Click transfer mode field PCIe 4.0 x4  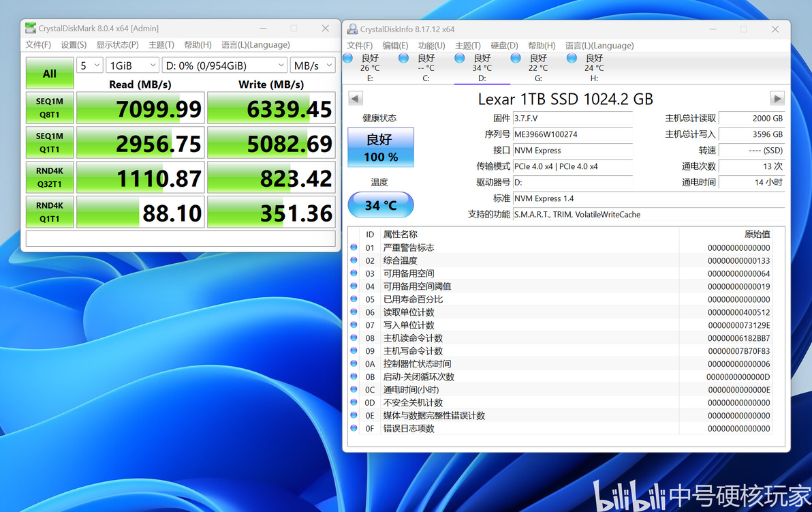573,166
